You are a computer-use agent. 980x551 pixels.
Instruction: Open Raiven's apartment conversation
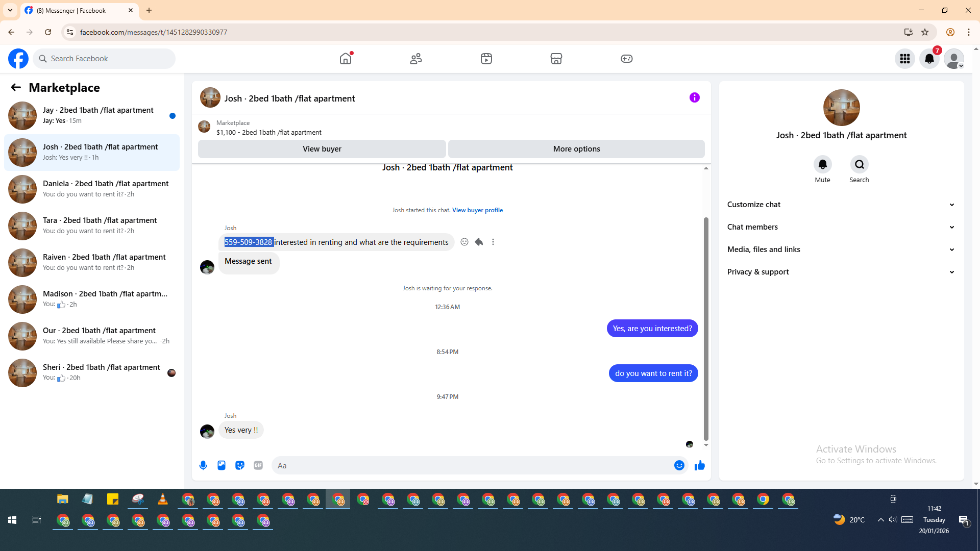tap(92, 263)
